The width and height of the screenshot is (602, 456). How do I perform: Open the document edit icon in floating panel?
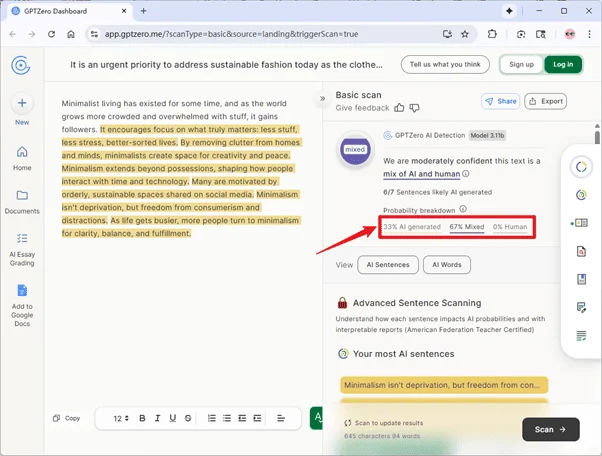tap(581, 307)
